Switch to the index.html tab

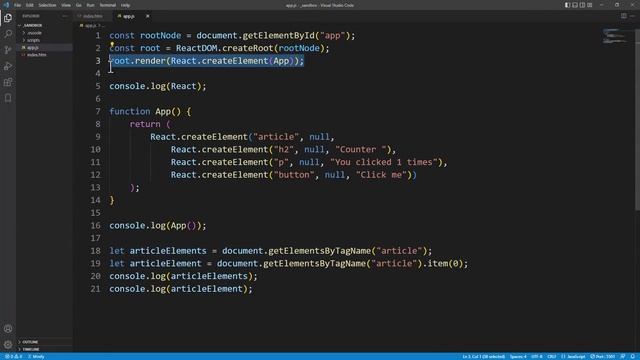point(93,16)
